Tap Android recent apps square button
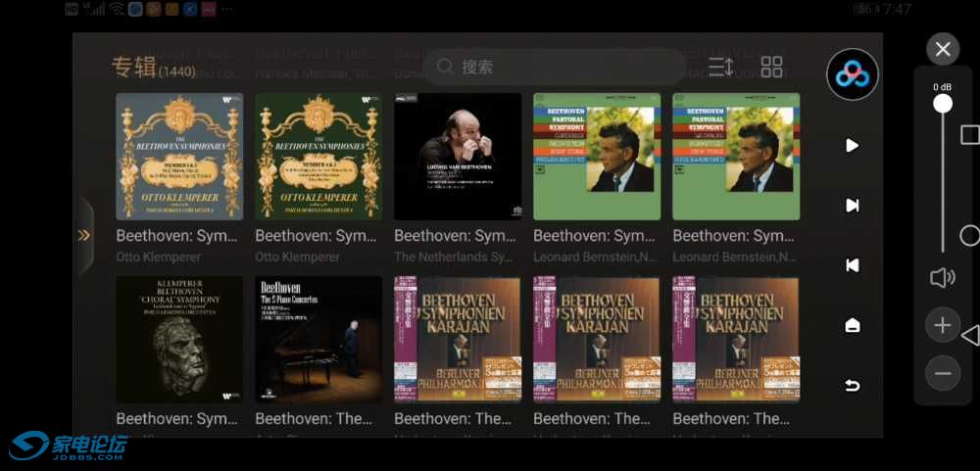This screenshot has width=980, height=471. pyautogui.click(x=970, y=135)
